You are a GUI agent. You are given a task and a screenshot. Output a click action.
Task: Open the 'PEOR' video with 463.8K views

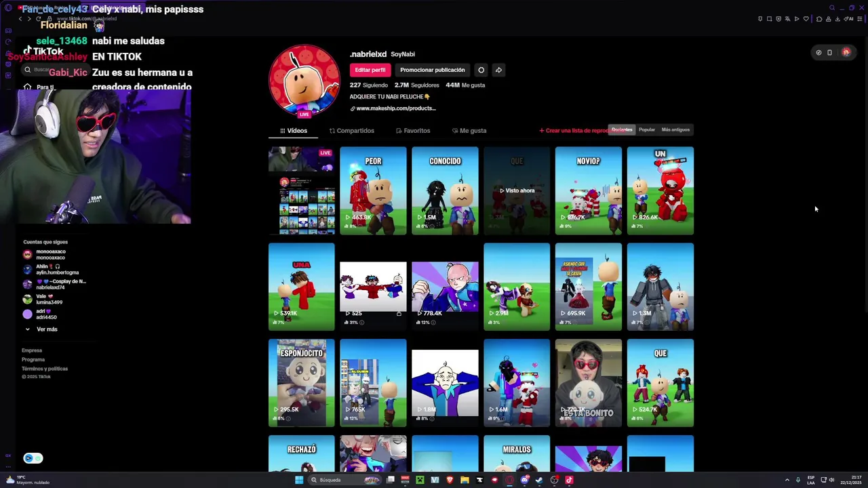tap(373, 190)
